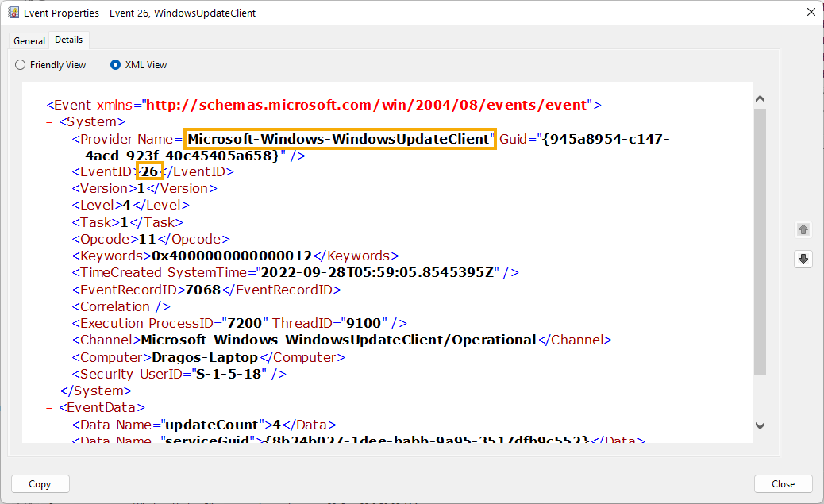The width and height of the screenshot is (824, 504).
Task: Close the Event Properties dialog window
Action: point(811,12)
